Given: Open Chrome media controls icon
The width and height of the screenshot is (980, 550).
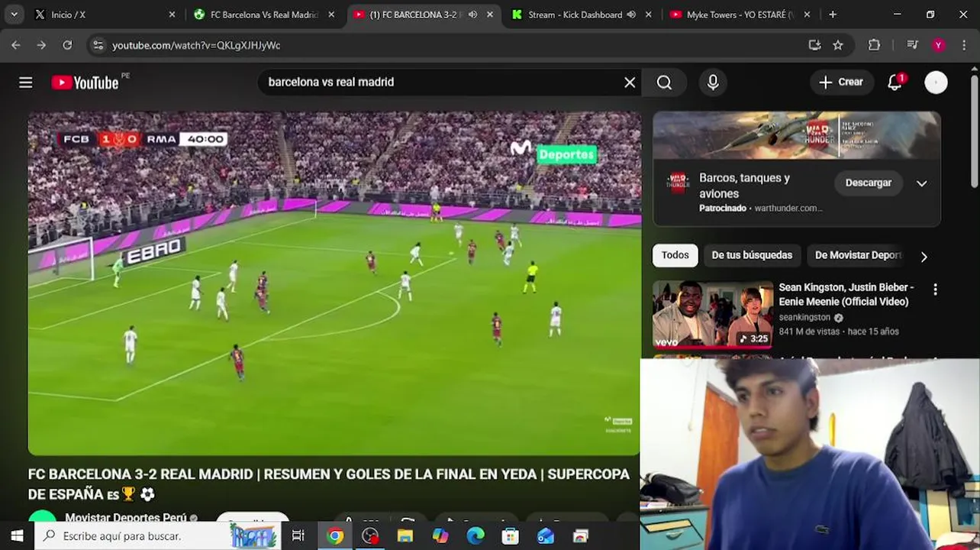Looking at the screenshot, I should [912, 45].
